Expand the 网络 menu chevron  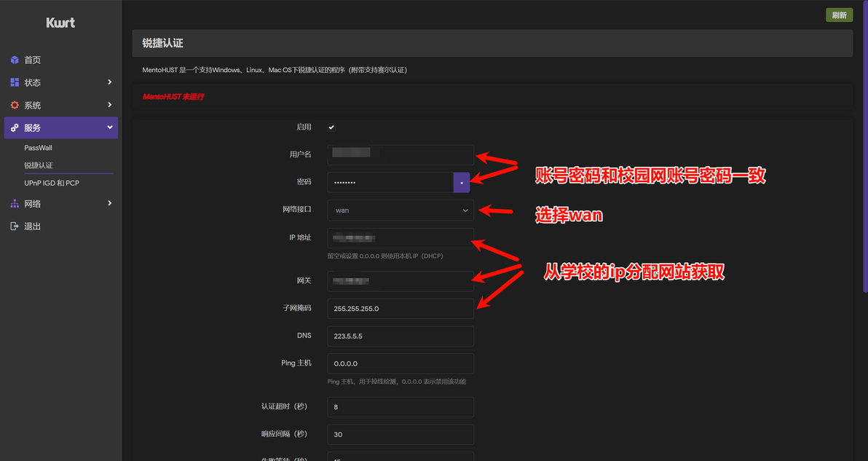click(110, 203)
